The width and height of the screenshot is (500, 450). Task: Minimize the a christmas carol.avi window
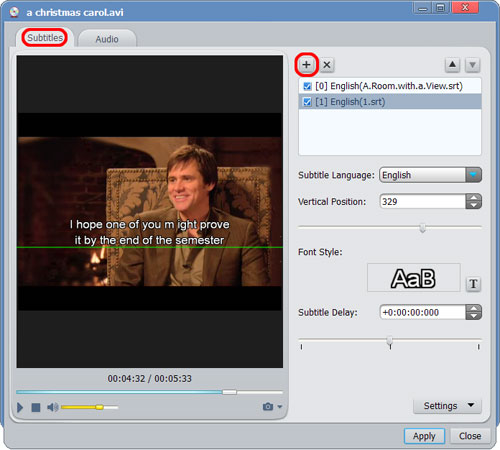[422, 8]
